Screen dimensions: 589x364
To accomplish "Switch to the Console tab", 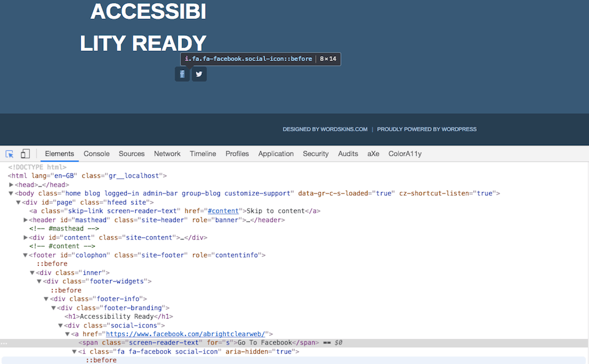I will coord(96,154).
